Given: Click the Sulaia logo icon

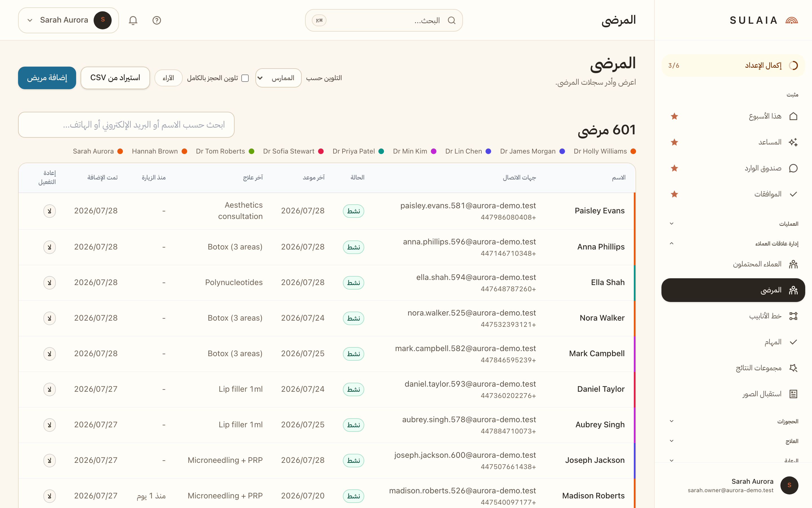Looking at the screenshot, I should tap(791, 21).
